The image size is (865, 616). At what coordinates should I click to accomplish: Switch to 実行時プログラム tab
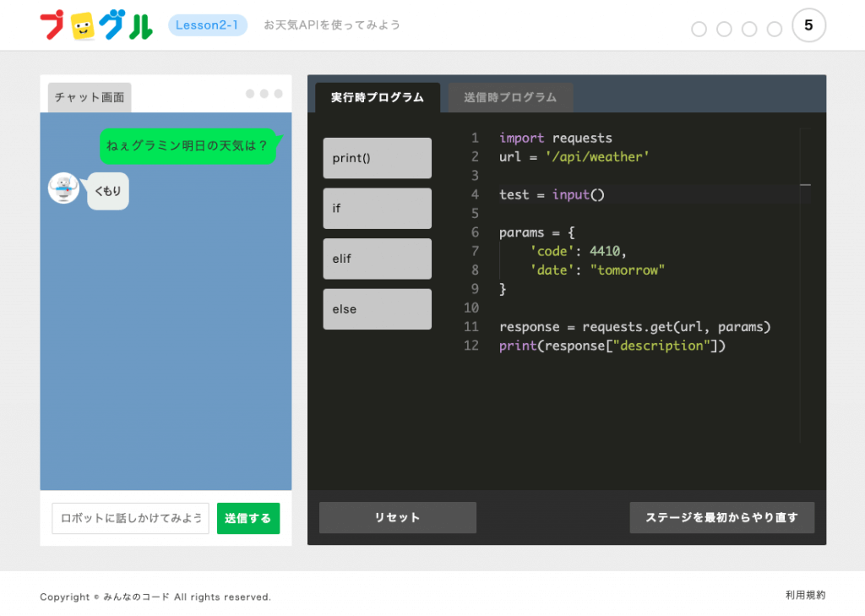tap(378, 97)
